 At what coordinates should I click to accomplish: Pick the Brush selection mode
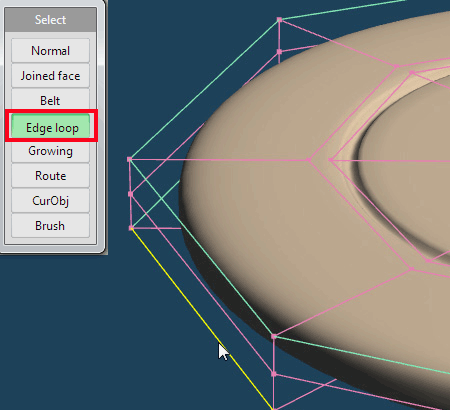click(50, 226)
